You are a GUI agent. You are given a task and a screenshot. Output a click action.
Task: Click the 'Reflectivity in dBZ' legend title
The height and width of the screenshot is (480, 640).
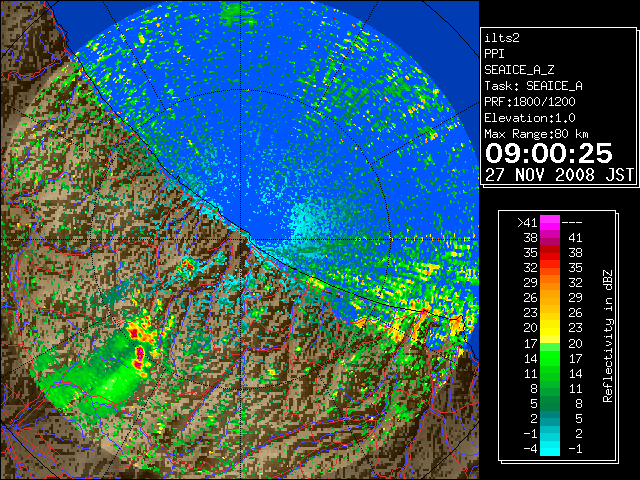pos(608,336)
